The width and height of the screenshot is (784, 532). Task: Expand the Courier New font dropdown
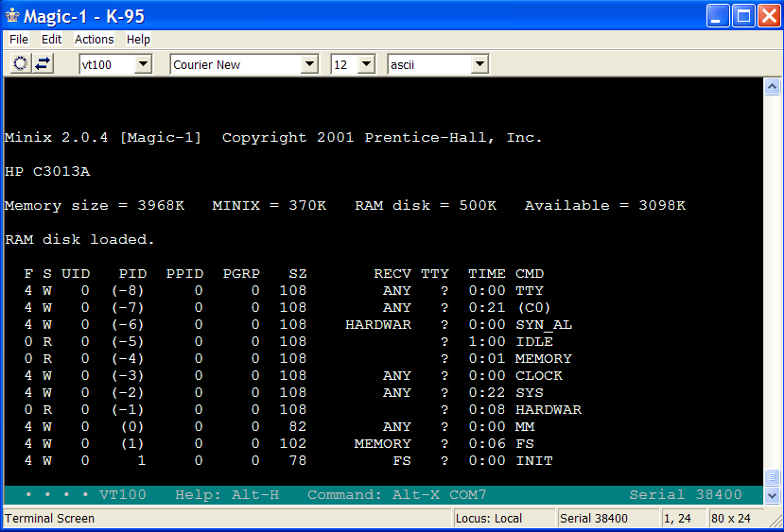click(309, 64)
